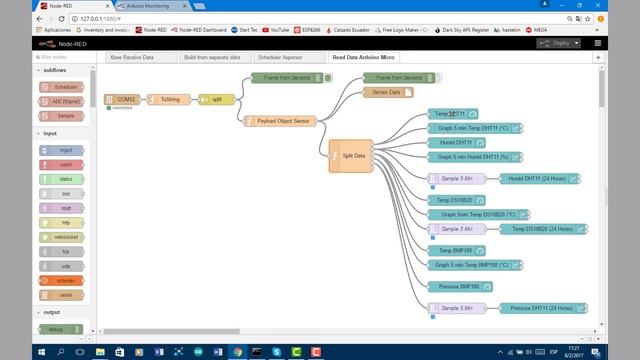Open the YouTube bookmark

[x=276, y=30]
